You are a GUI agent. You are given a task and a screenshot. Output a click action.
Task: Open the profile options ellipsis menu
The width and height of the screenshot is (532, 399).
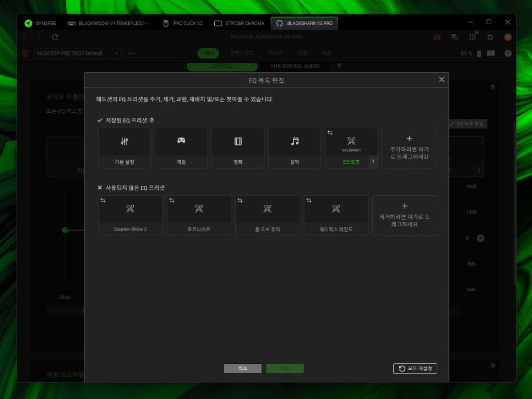tap(131, 53)
